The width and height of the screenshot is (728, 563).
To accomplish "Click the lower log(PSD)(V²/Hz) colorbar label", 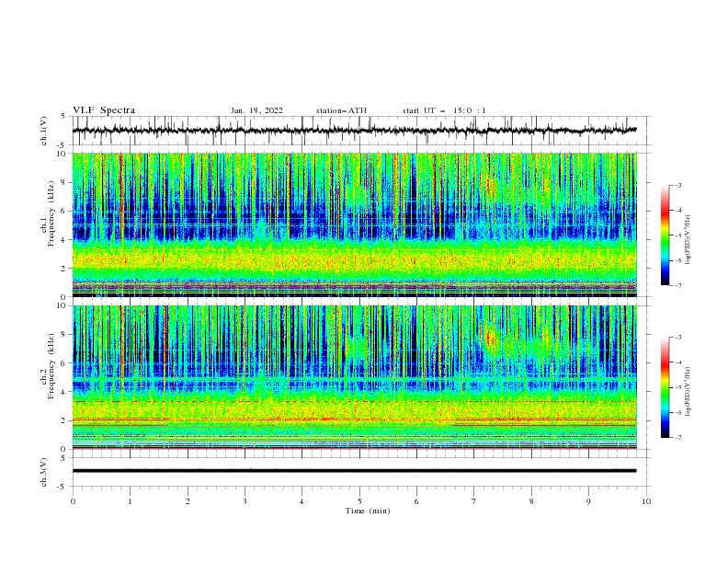I will [688, 392].
